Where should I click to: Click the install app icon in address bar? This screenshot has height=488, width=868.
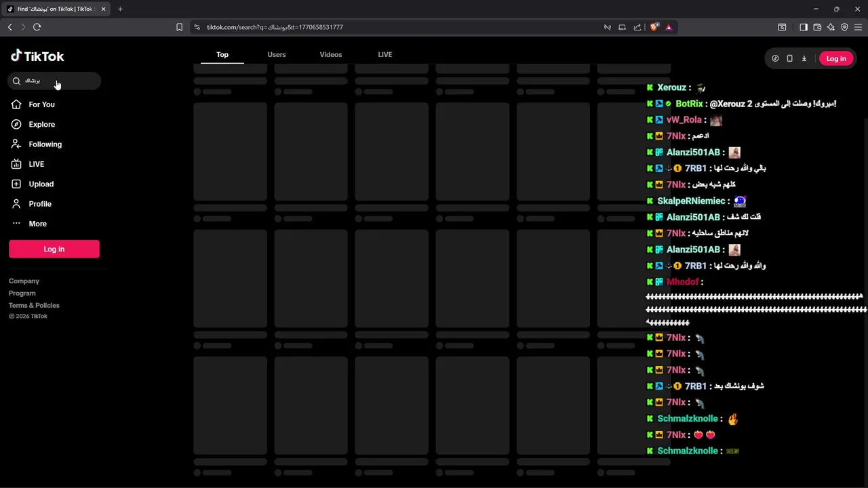pyautogui.click(x=622, y=27)
